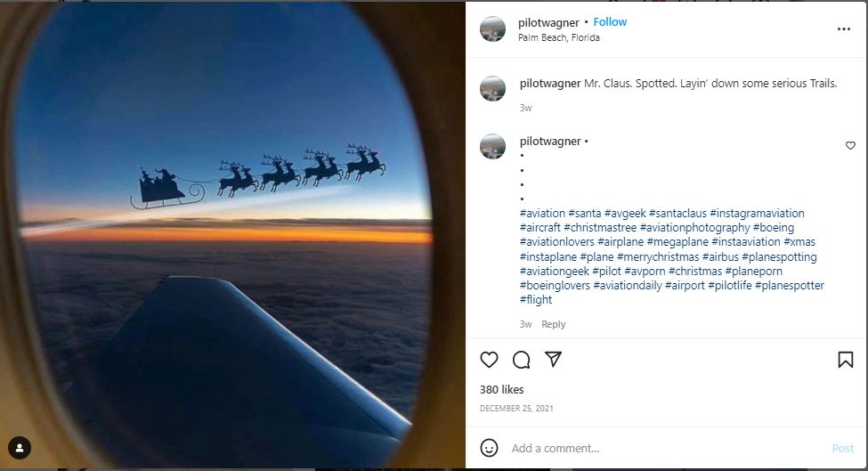Like the hashtag comment with small heart
The image size is (868, 471).
click(x=850, y=145)
